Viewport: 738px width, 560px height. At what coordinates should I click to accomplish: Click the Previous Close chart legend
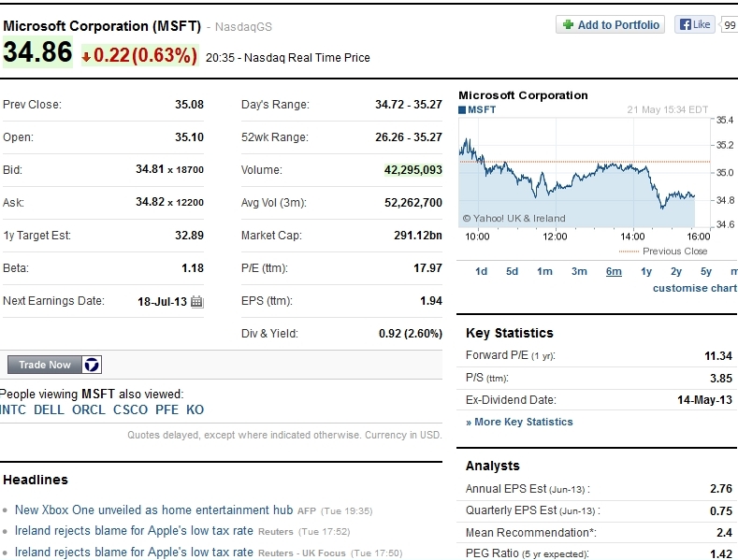663,251
